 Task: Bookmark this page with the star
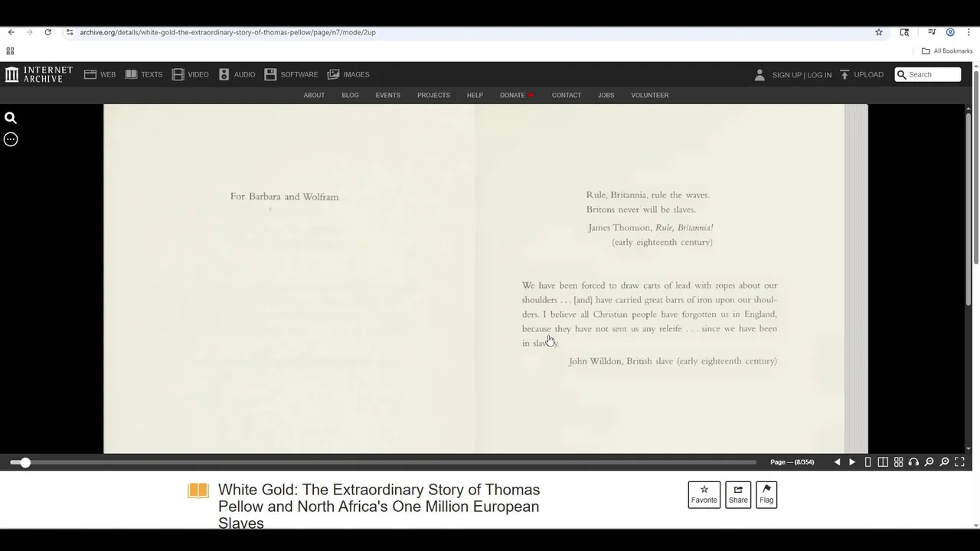(x=879, y=32)
